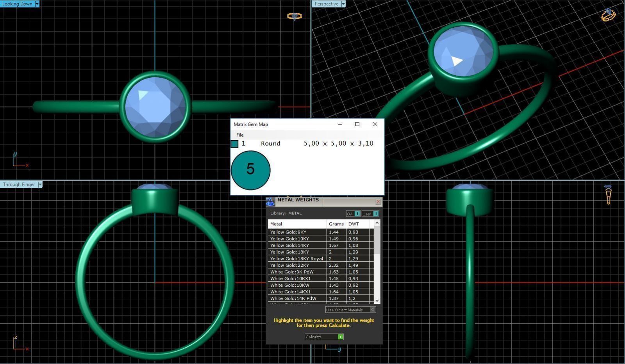
Task: Enable Use Object Materials option
Action: click(373, 310)
